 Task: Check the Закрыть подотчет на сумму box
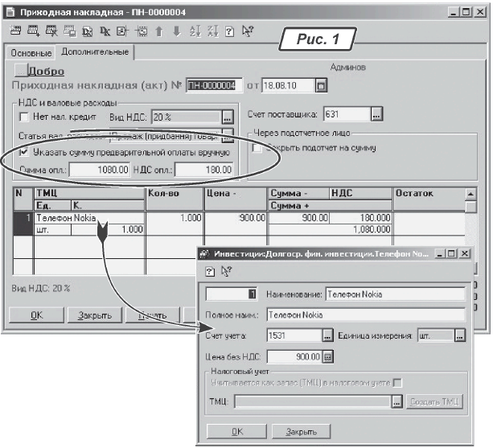tap(257, 148)
